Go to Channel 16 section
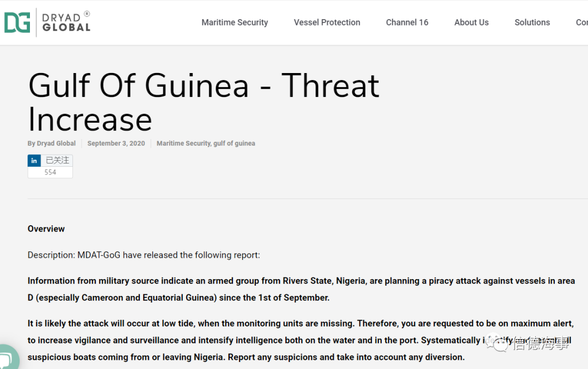The width and height of the screenshot is (588, 369). (x=407, y=22)
